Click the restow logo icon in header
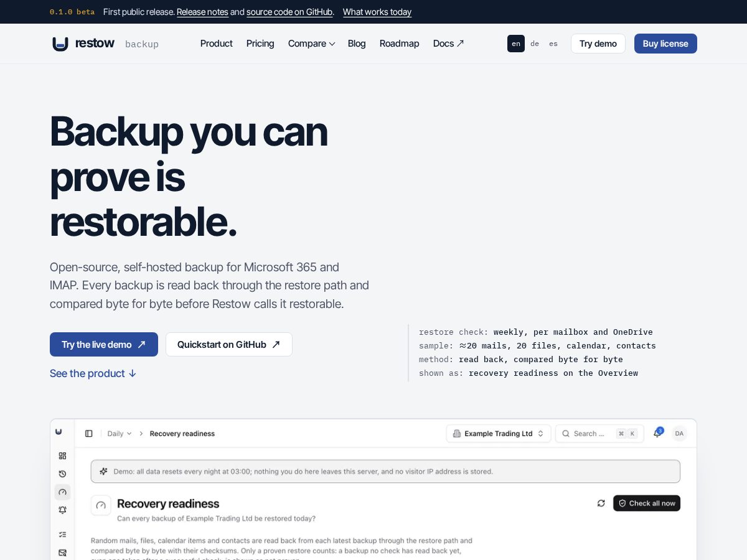Image resolution: width=747 pixels, height=560 pixels. pos(60,44)
